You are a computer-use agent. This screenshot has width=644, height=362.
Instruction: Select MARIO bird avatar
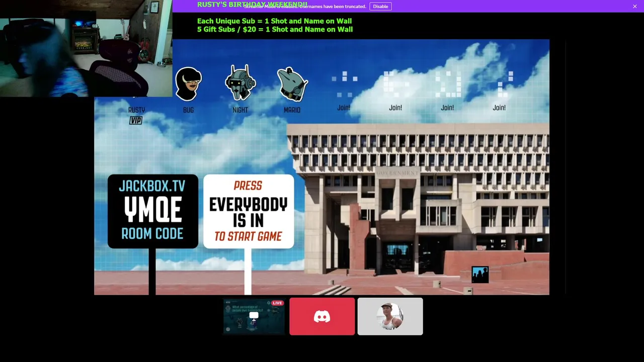[292, 84]
